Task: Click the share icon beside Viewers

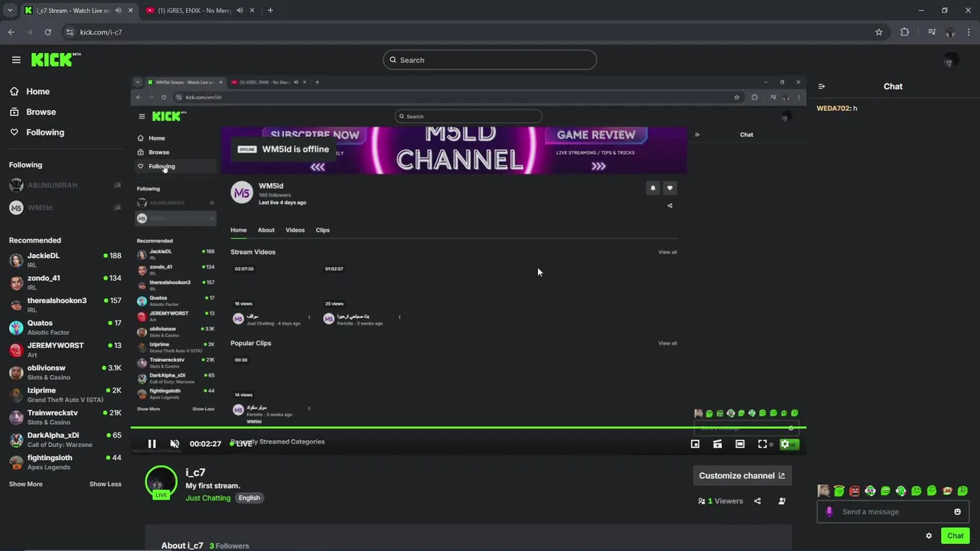Action: (757, 501)
